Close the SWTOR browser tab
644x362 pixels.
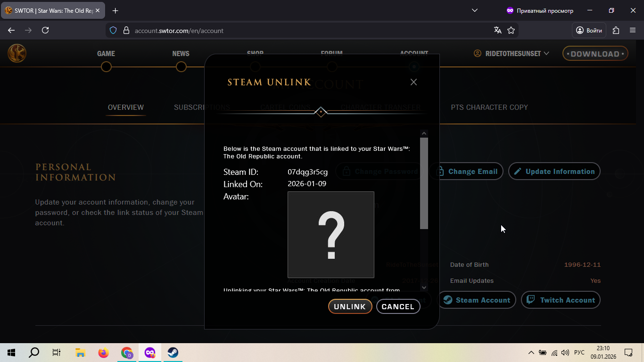click(98, 10)
